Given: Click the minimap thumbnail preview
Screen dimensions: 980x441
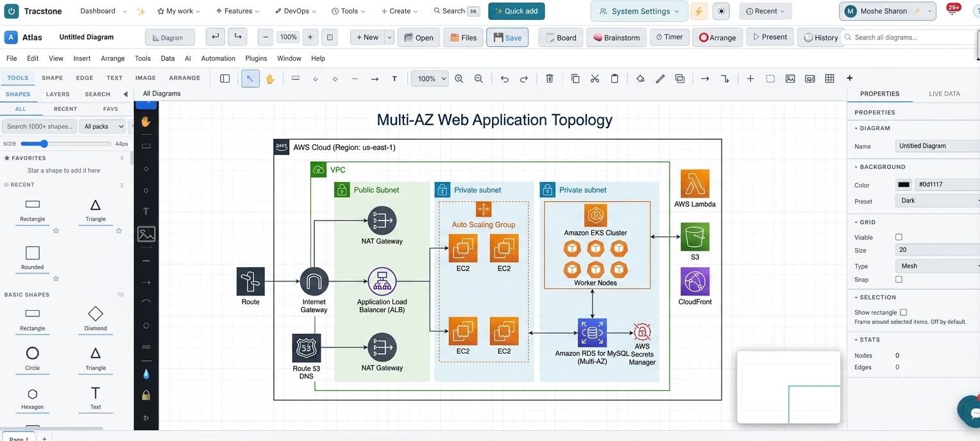Looking at the screenshot, I should tap(789, 387).
